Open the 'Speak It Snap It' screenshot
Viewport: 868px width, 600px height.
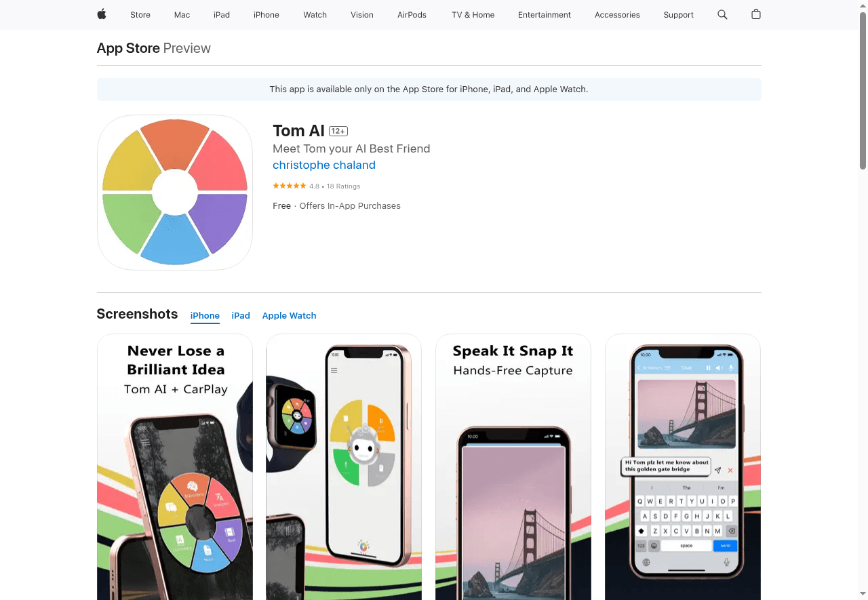coord(513,466)
